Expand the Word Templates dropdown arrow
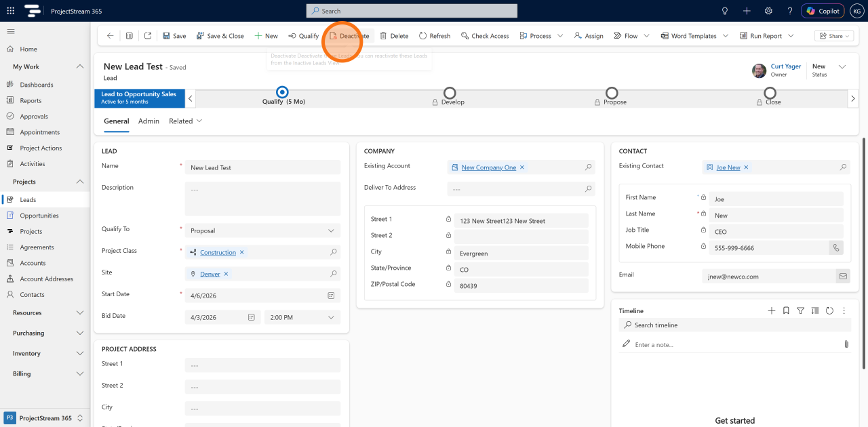 [x=726, y=36]
